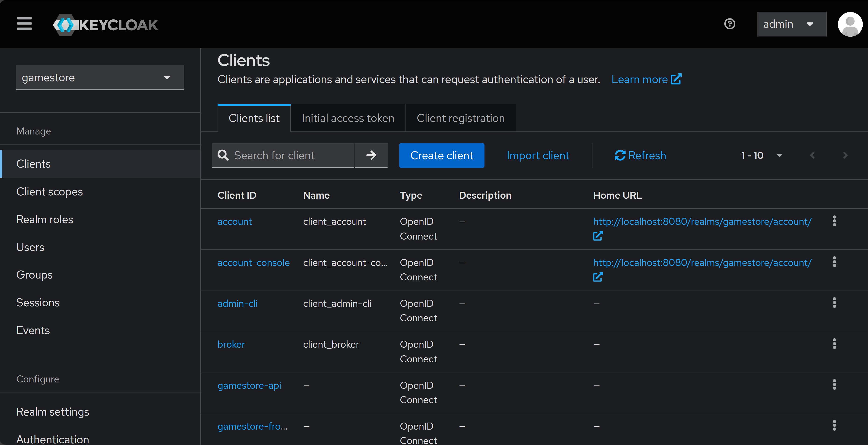Open Client scopes in the sidebar
Viewport: 868px width, 445px height.
pos(100,192)
